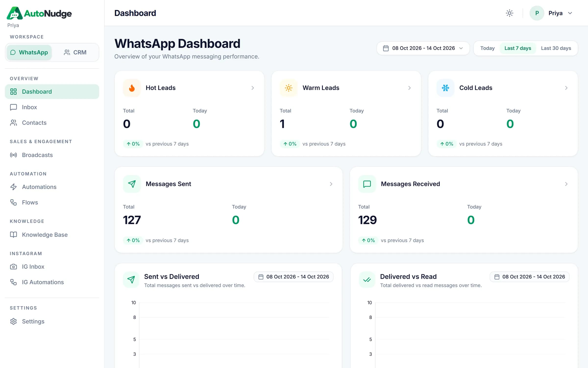Expand Cold Leads card chevron
The height and width of the screenshot is (368, 588).
pyautogui.click(x=566, y=88)
